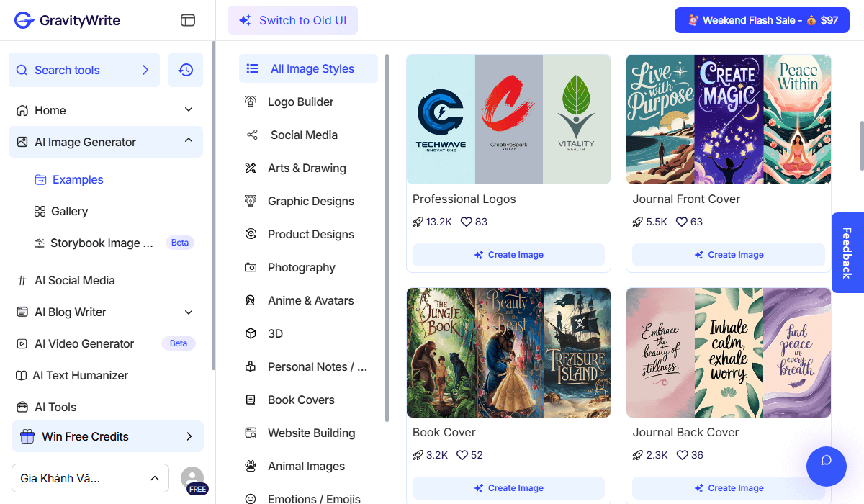
Task: Click the Weekend Flash Sale button
Action: 762,20
